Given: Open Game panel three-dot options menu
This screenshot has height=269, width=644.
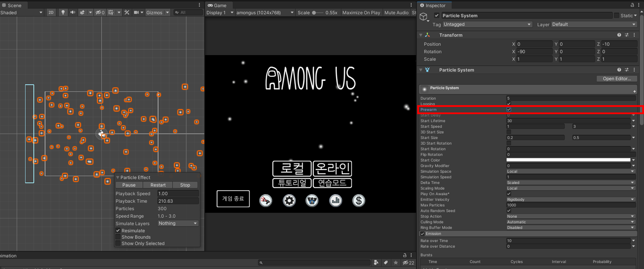Looking at the screenshot, I should pos(411,5).
